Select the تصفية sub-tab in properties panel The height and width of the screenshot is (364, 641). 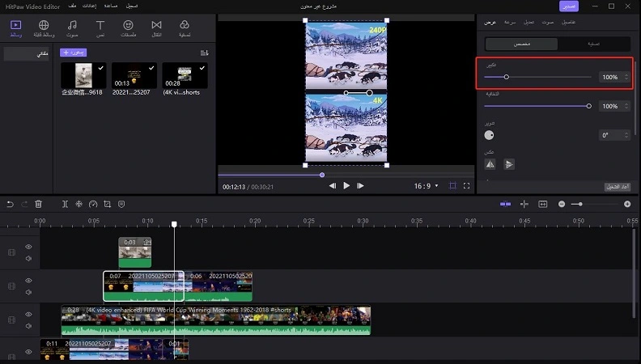593,44
